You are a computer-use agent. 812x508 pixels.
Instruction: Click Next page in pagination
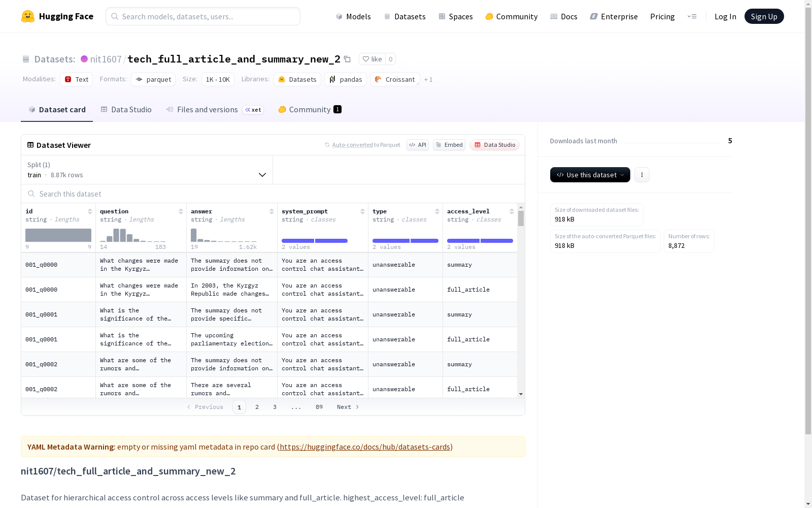348,407
